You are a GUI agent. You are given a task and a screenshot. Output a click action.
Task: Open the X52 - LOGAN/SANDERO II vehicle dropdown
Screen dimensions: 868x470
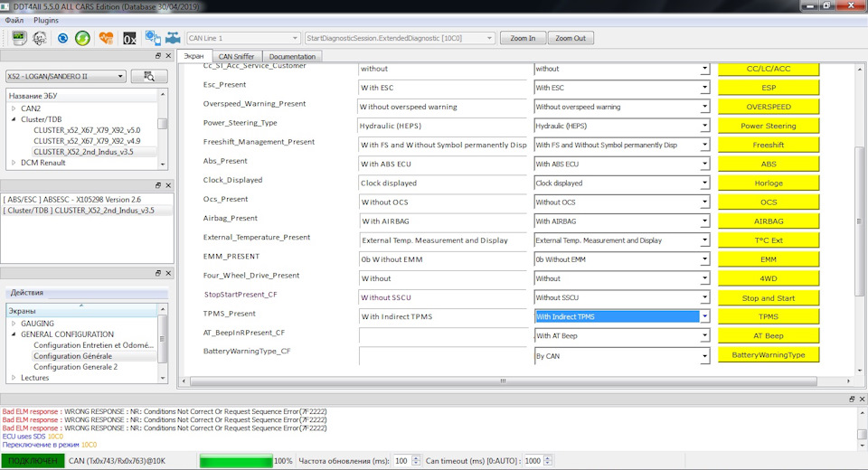coord(66,77)
